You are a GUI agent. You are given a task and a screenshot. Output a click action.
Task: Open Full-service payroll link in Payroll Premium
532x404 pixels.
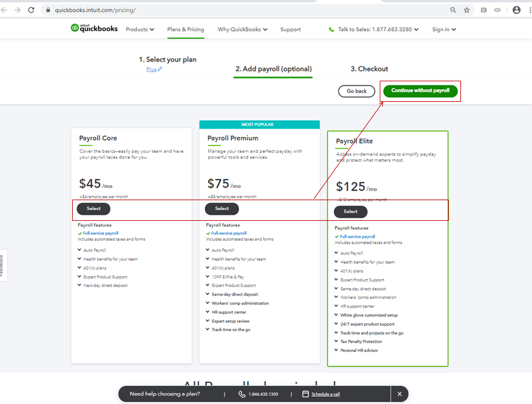click(x=229, y=234)
